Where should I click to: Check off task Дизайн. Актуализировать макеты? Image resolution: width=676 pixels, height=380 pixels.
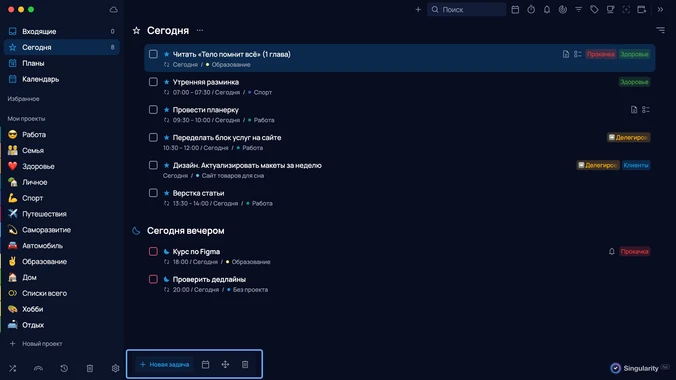[x=153, y=165]
